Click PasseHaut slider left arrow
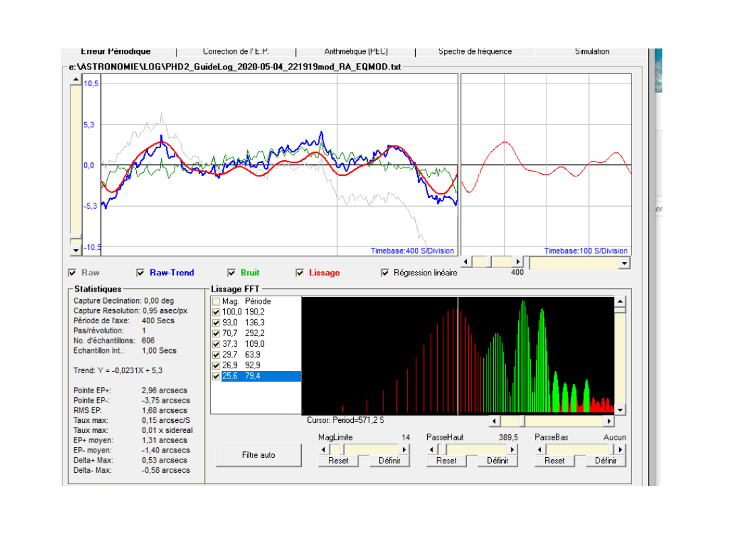This screenshot has width=756, height=534. coord(432,450)
